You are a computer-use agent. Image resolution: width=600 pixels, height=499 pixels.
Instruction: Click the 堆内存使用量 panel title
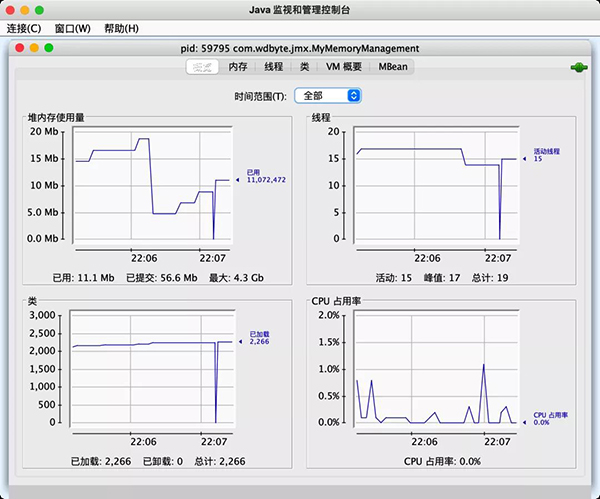56,117
